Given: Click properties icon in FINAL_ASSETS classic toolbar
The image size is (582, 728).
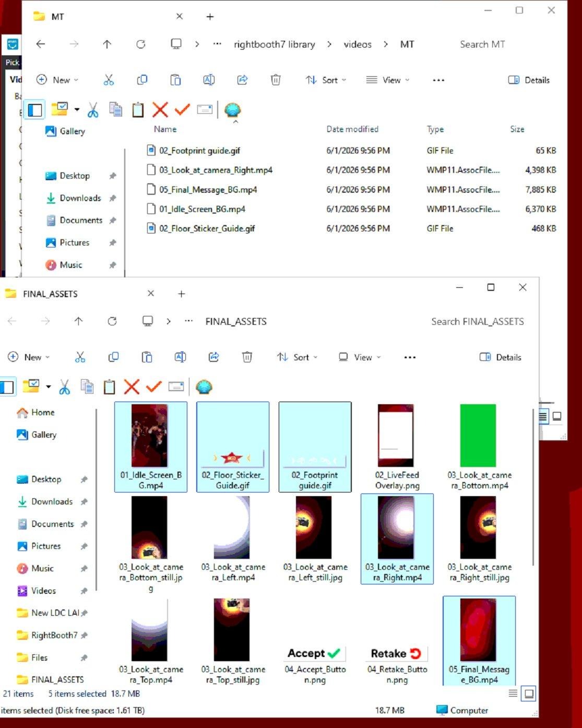Looking at the screenshot, I should click(176, 387).
